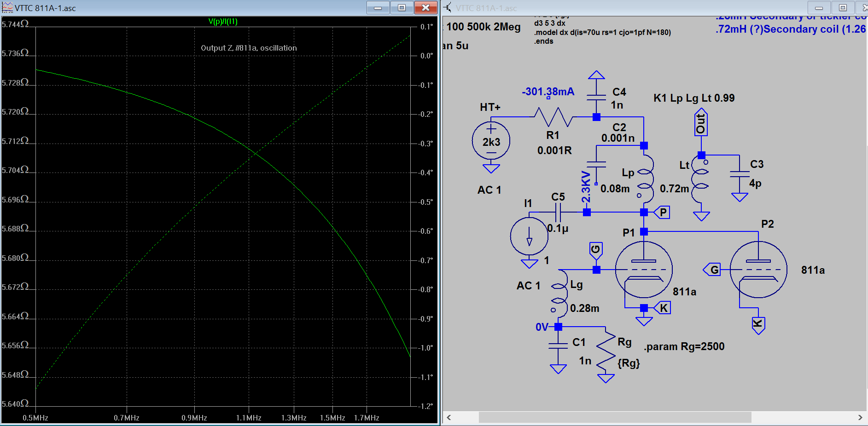This screenshot has width=868, height=426.
Task: Click the {Rg} resistor value
Action: click(629, 363)
